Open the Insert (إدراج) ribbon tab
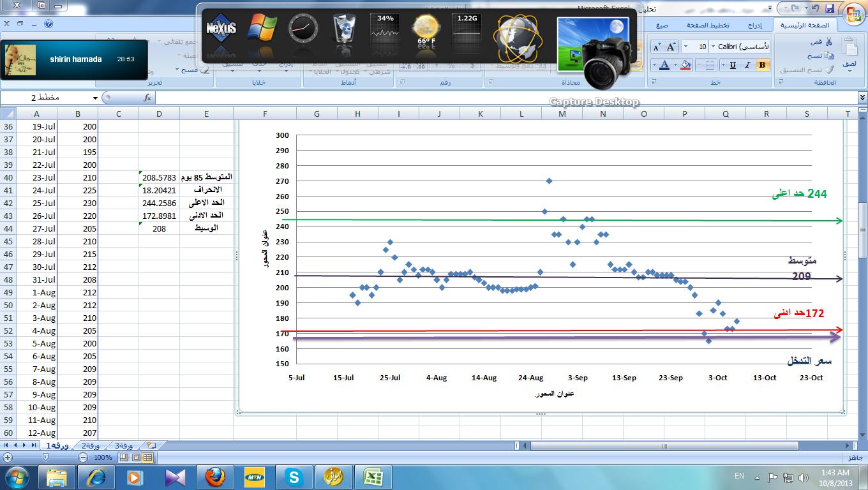The height and width of the screenshot is (490, 868). coord(755,26)
